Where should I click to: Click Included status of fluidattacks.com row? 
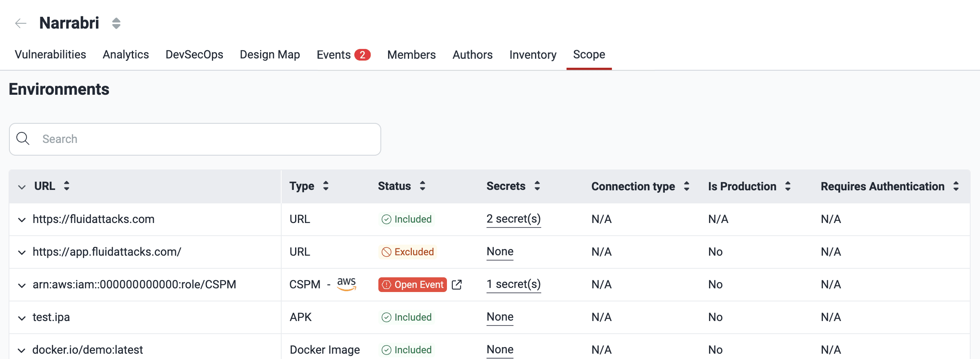tap(407, 219)
